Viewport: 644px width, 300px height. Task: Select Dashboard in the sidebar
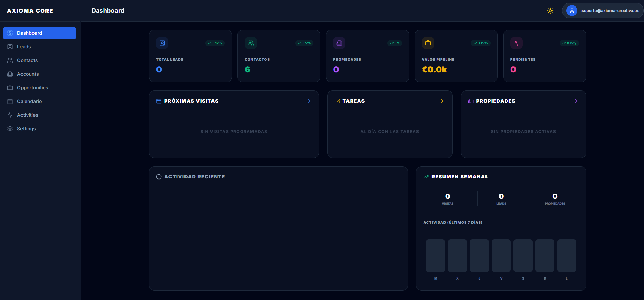pyautogui.click(x=39, y=33)
